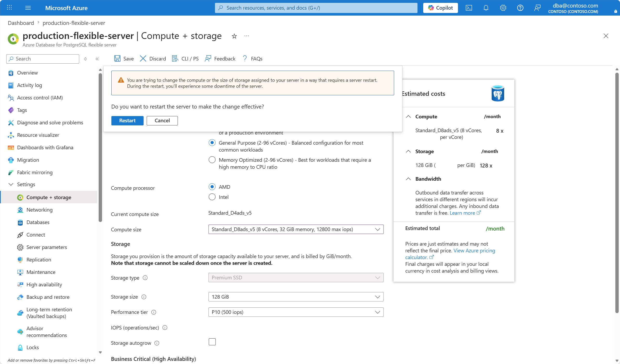Click the IOPS info icon

[x=165, y=328]
